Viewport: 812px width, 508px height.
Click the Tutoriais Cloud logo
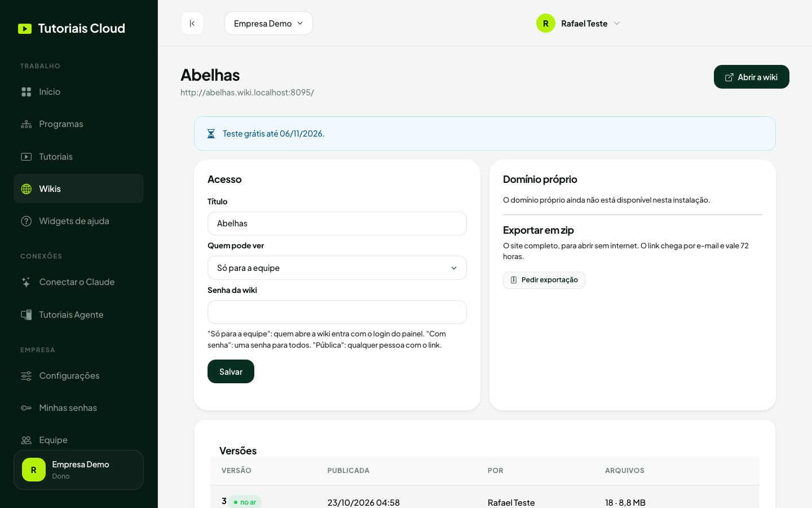72,28
